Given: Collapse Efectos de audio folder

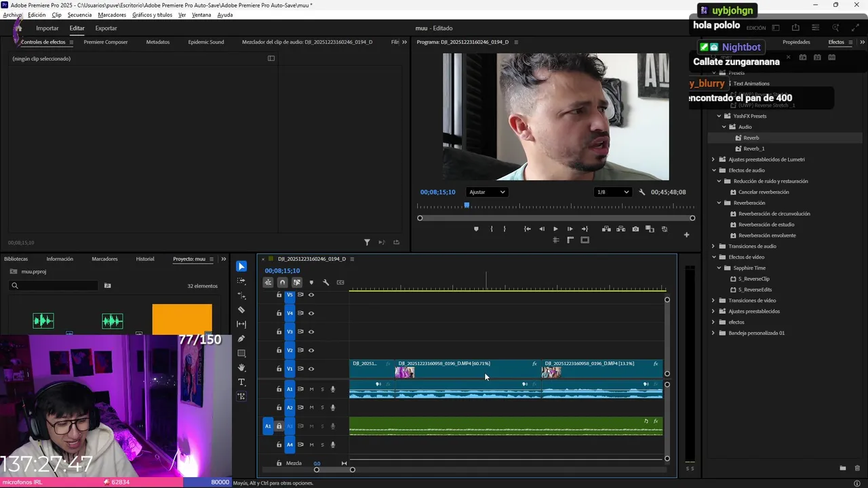Looking at the screenshot, I should [x=713, y=170].
